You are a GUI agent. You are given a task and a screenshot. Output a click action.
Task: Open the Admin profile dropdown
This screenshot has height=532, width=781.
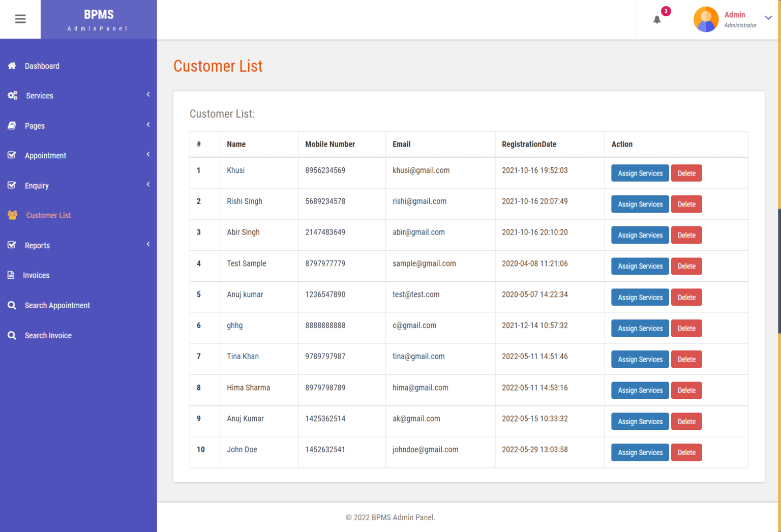(x=768, y=17)
